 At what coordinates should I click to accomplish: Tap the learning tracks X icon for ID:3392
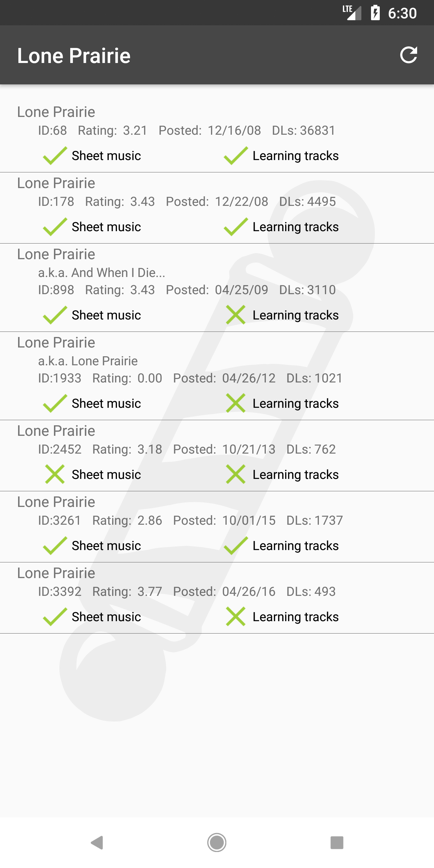(x=235, y=617)
